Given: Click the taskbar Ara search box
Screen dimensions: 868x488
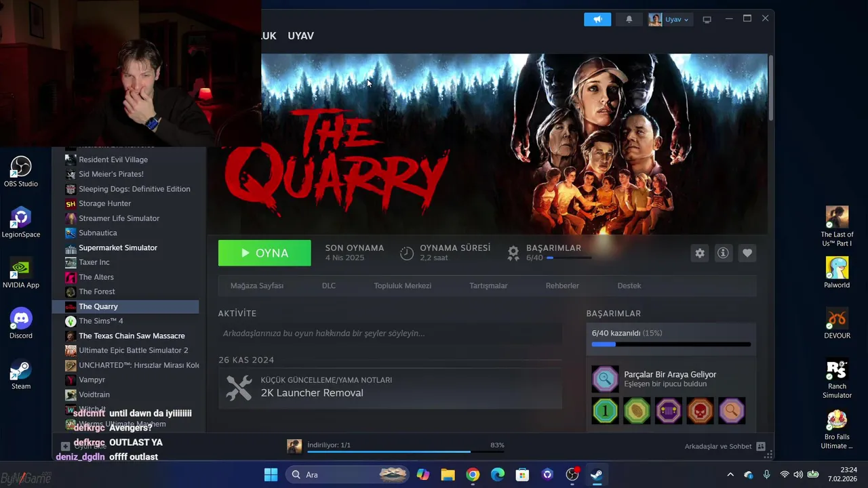Looking at the screenshot, I should pyautogui.click(x=347, y=474).
